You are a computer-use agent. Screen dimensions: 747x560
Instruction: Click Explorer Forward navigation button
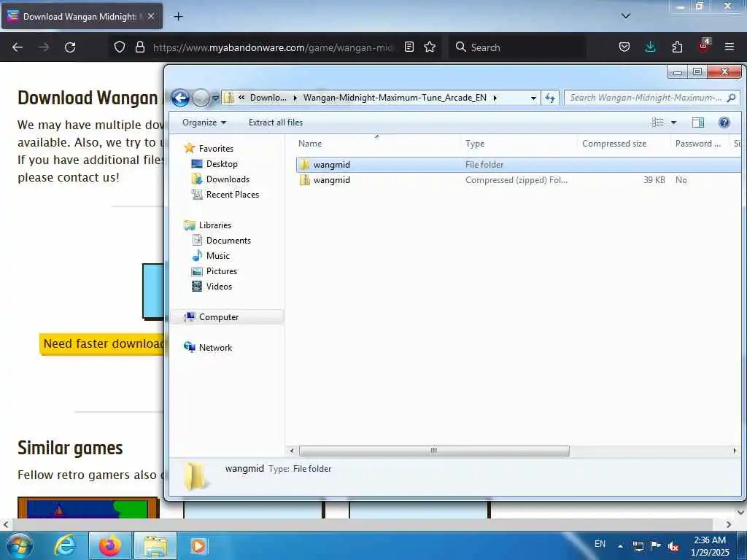point(201,98)
